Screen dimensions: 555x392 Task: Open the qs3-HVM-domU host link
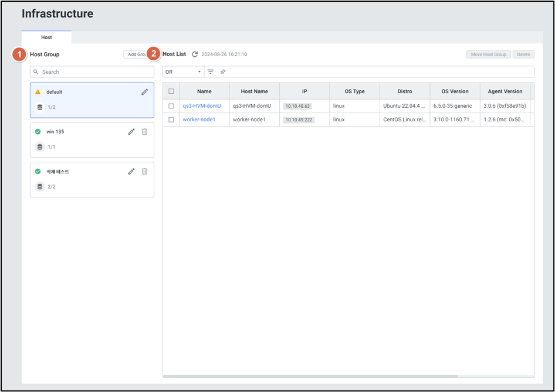pyautogui.click(x=201, y=106)
